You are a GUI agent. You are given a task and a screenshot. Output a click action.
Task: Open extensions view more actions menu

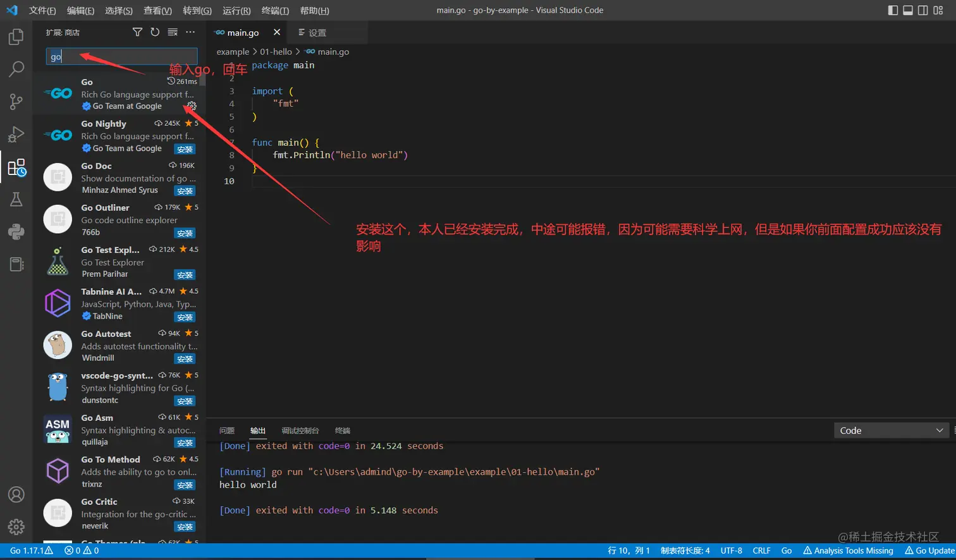click(190, 32)
